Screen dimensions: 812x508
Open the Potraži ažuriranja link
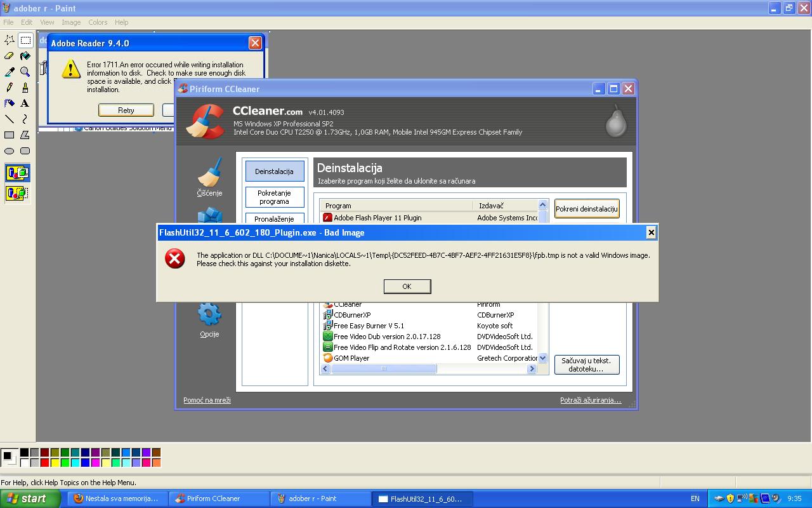pyautogui.click(x=591, y=400)
